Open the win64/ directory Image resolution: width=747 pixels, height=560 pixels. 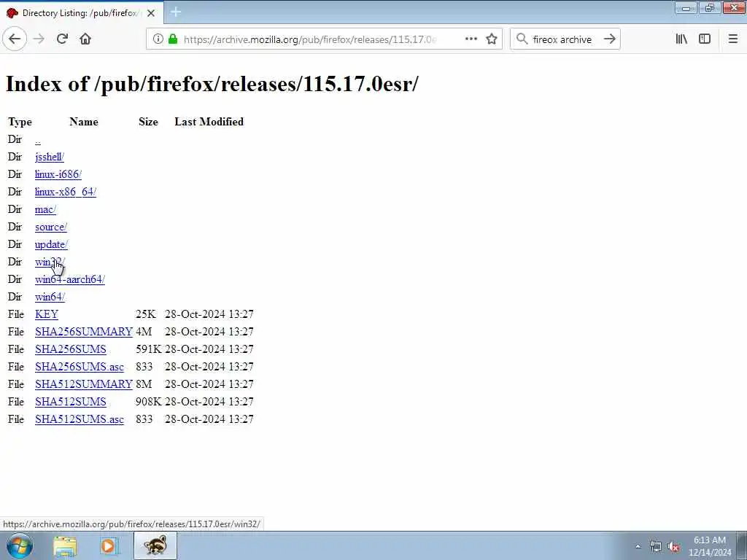click(x=50, y=297)
